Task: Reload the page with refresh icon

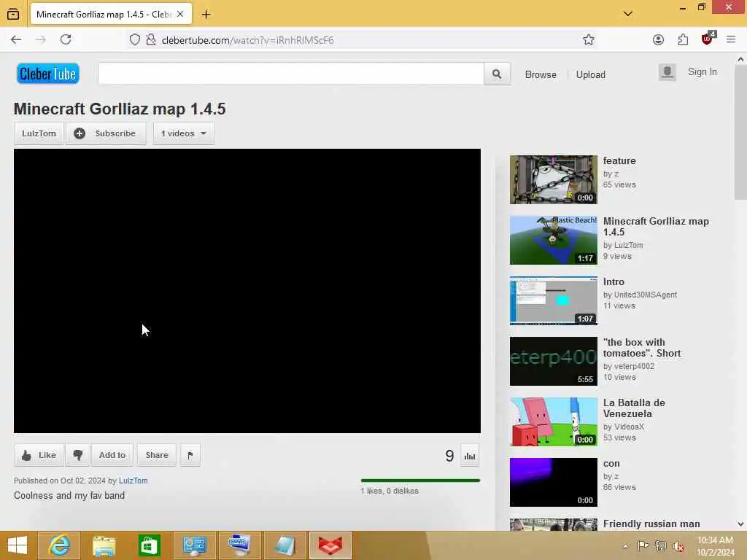Action: 66,40
